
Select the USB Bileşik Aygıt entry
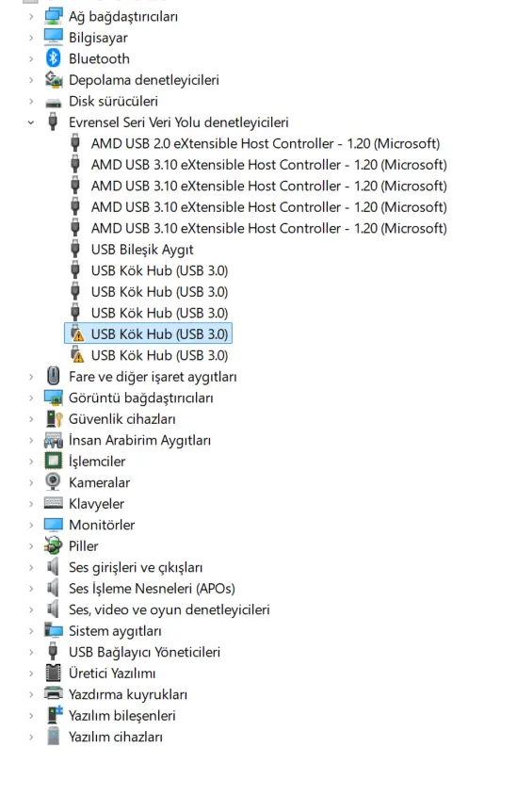(142, 250)
